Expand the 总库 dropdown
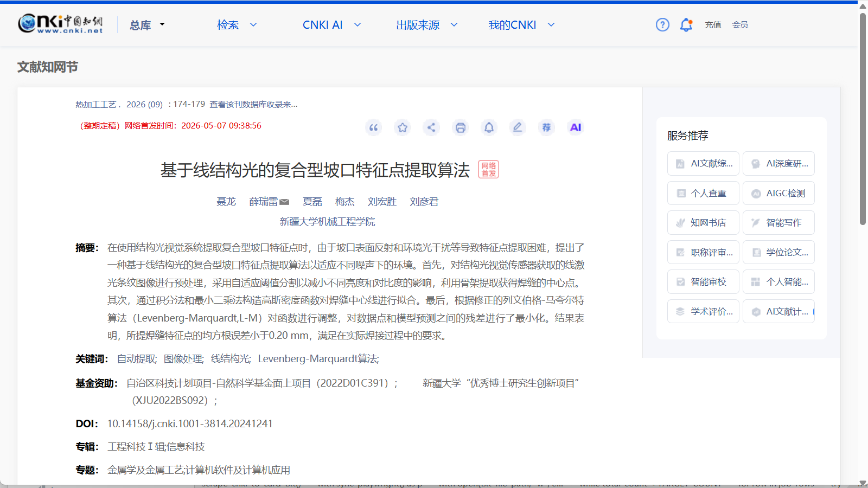 click(x=147, y=25)
